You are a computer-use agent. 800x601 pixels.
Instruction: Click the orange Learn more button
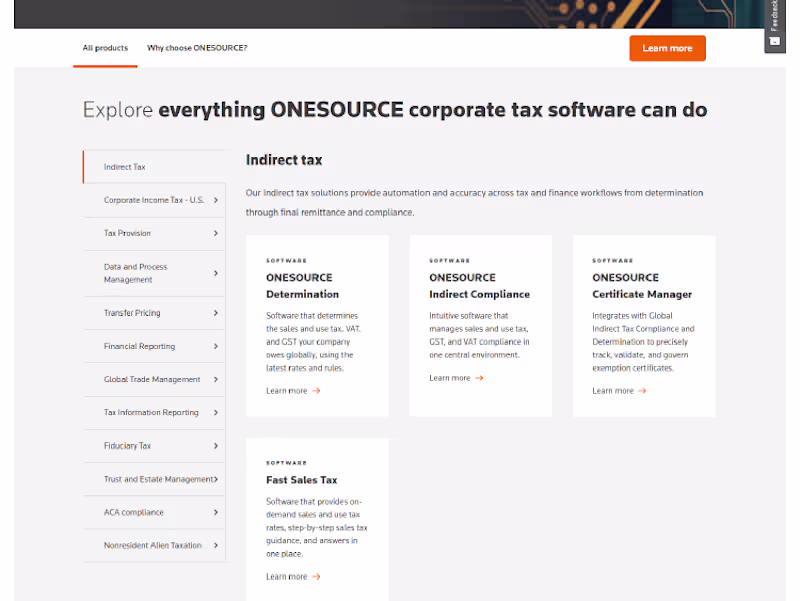(x=667, y=48)
